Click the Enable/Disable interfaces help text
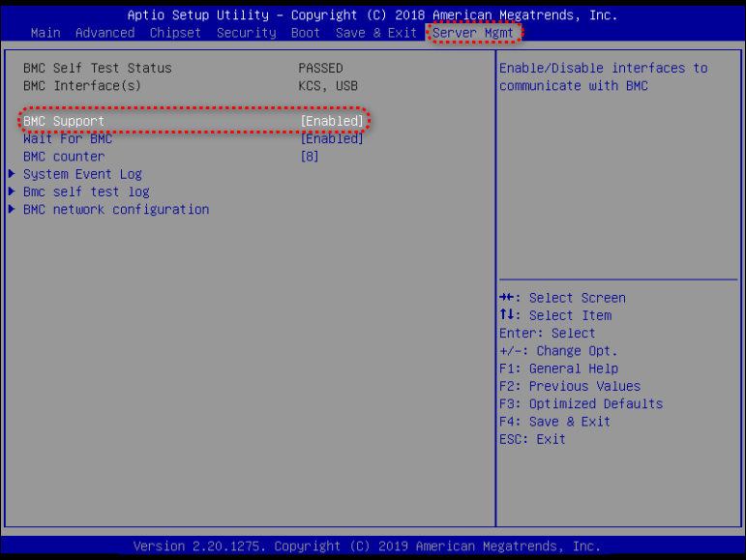This screenshot has width=746, height=560. tap(603, 77)
